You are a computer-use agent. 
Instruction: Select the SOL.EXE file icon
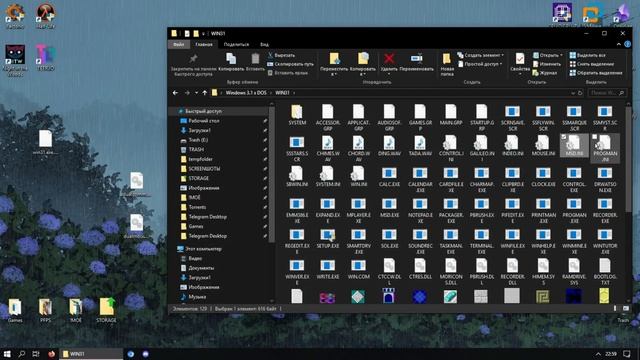click(x=389, y=235)
